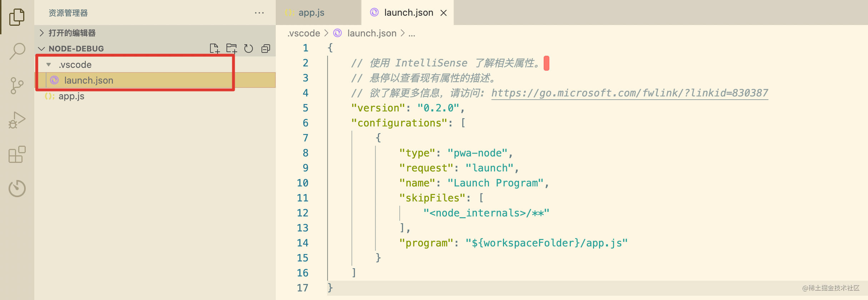Open the Extensions view

click(x=17, y=154)
